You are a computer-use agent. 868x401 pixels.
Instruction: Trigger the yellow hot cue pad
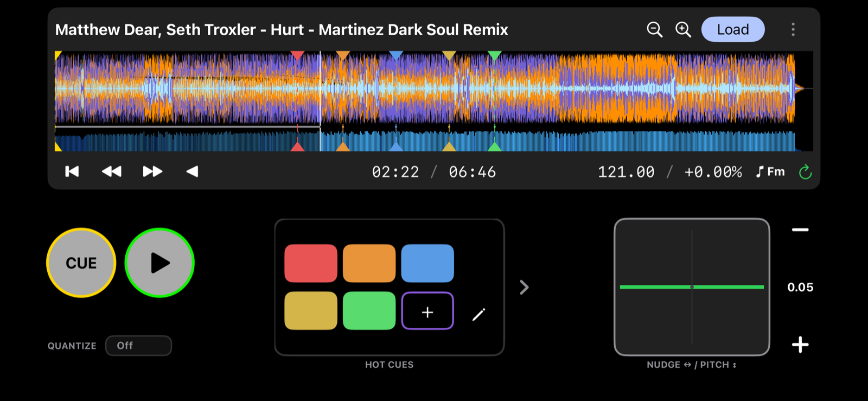point(311,310)
